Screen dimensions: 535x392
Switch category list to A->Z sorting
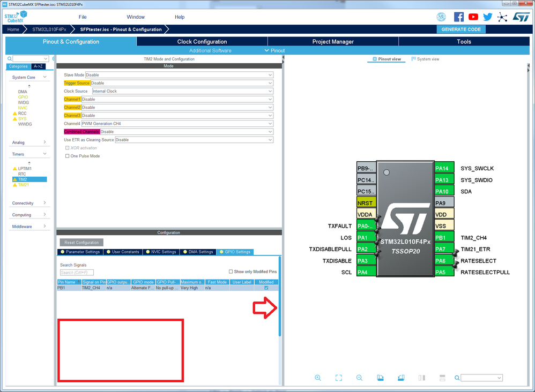[x=38, y=66]
